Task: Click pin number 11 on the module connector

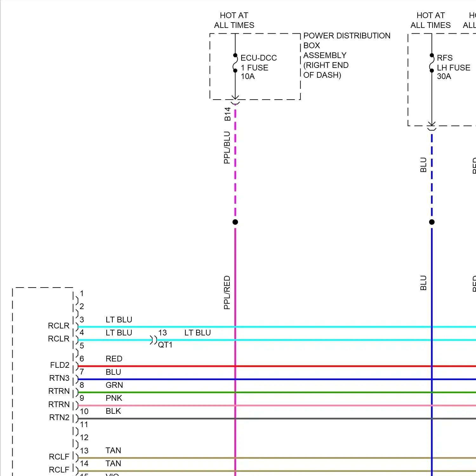Action: pyautogui.click(x=84, y=425)
